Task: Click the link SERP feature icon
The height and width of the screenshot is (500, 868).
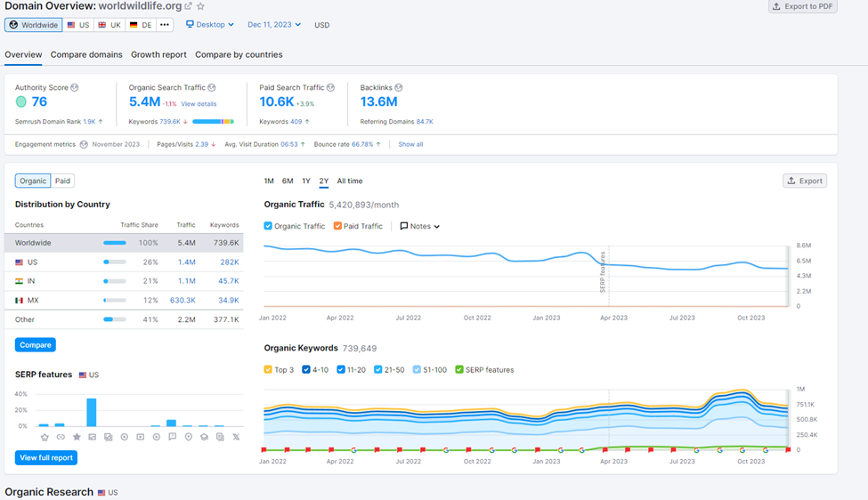Action: 61,437
